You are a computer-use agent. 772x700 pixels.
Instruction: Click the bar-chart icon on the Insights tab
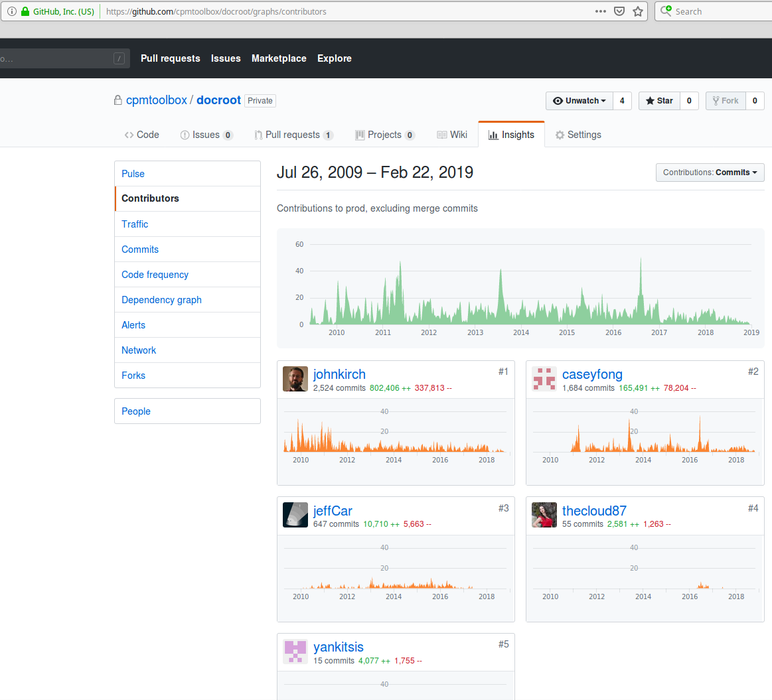tap(493, 134)
